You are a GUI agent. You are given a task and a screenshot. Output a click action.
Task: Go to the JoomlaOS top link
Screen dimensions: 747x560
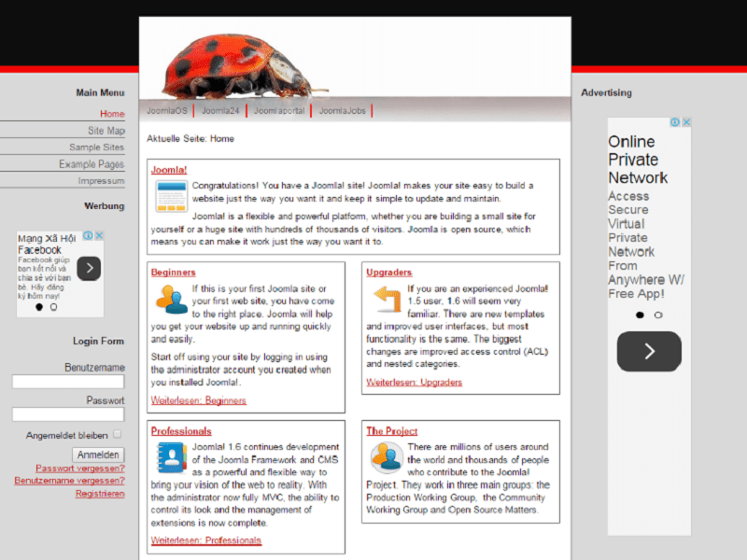[167, 111]
